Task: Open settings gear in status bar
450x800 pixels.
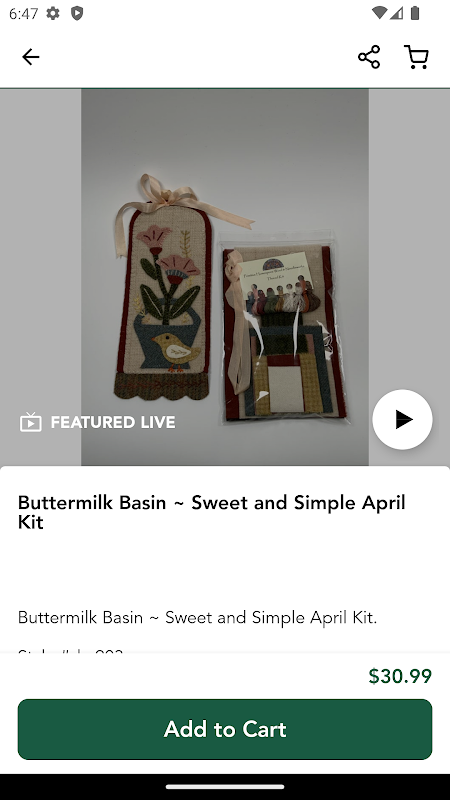Action: [53, 13]
